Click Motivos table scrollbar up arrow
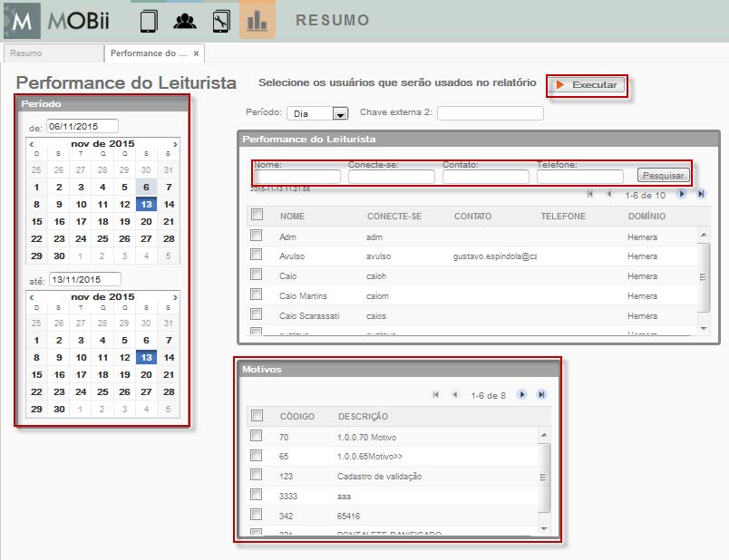 [x=543, y=436]
